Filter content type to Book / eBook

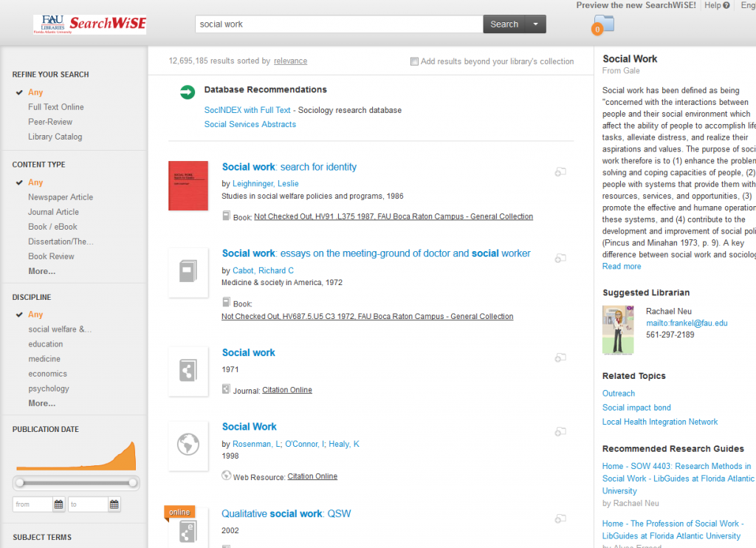coord(52,227)
